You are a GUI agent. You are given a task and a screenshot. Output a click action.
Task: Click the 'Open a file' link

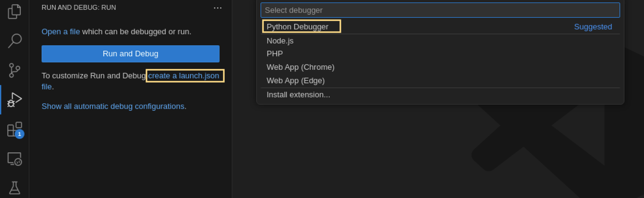coord(61,32)
